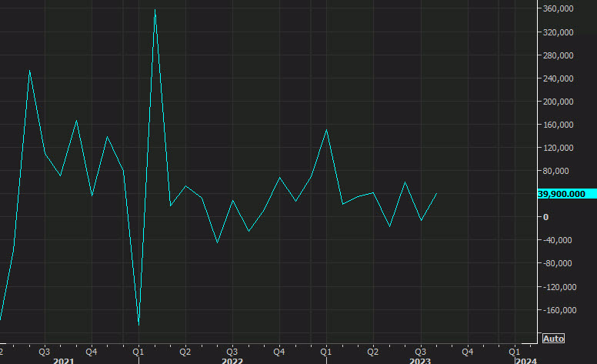The width and height of the screenshot is (597, 364).
Task: Select the -160,000 y-axis label
Action: [x=561, y=310]
